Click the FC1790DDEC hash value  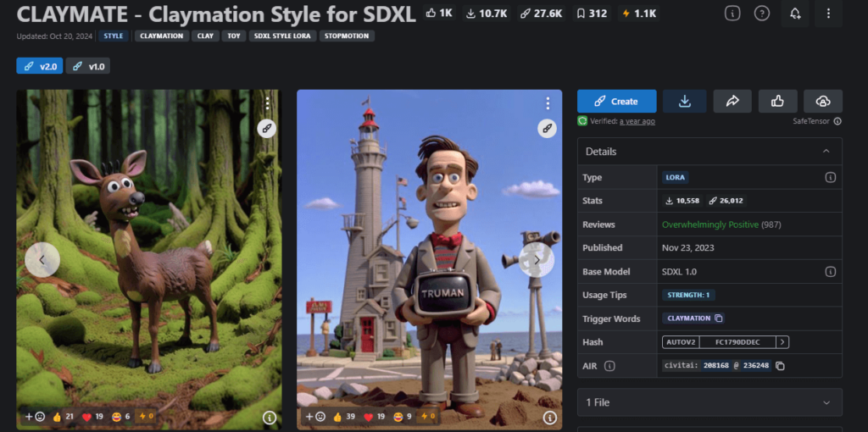point(737,342)
